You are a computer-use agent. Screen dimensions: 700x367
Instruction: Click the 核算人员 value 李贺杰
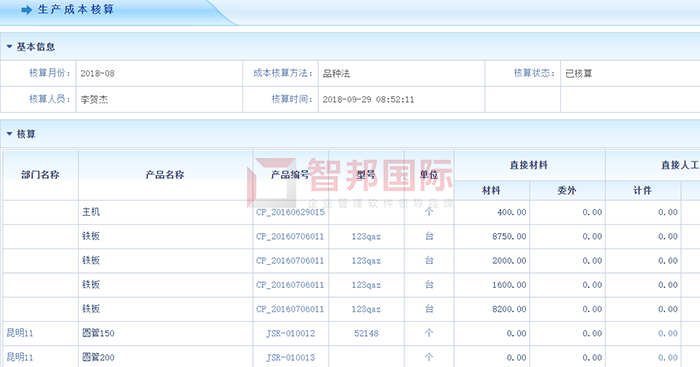click(x=94, y=99)
